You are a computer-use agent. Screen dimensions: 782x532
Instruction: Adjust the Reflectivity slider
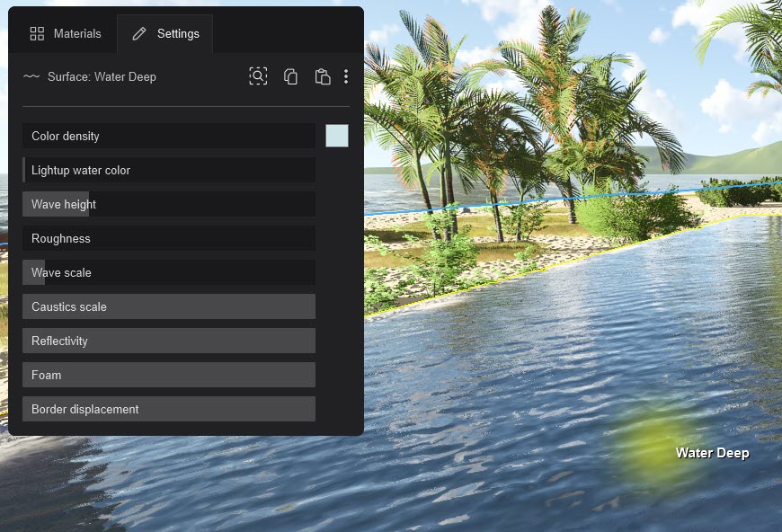pos(169,341)
